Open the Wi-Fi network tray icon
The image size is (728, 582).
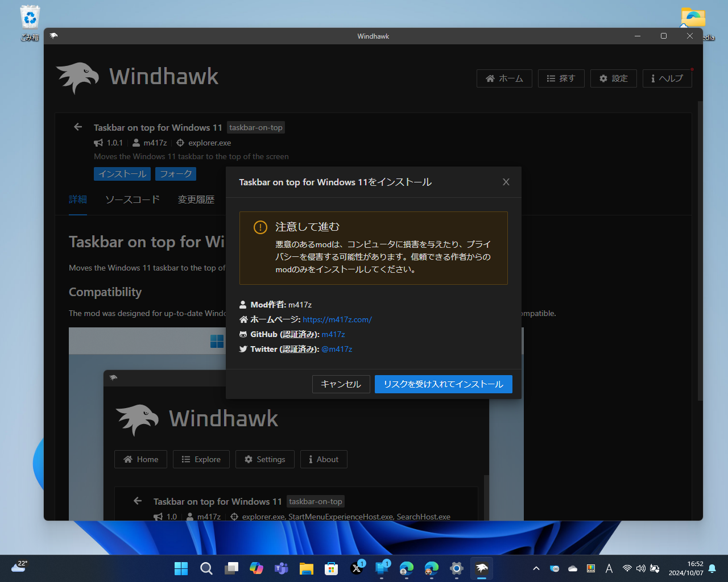pos(627,568)
